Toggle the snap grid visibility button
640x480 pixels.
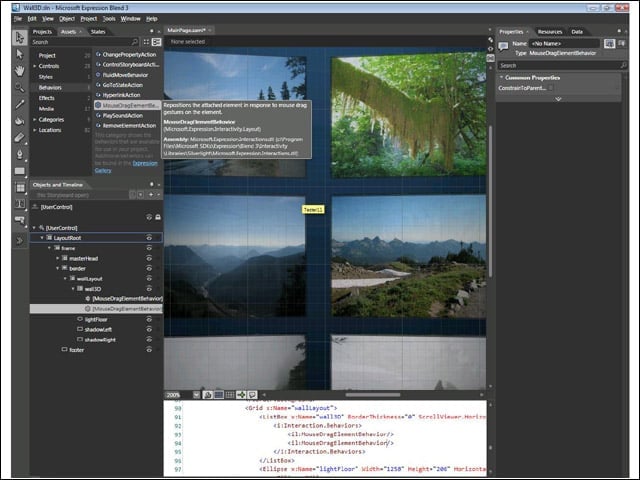point(219,395)
